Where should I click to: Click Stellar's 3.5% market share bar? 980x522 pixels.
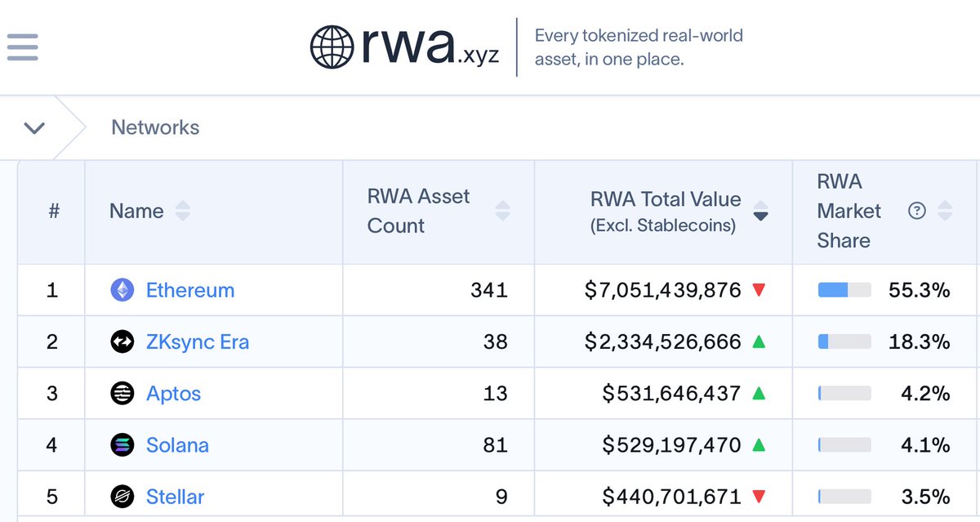pyautogui.click(x=844, y=496)
